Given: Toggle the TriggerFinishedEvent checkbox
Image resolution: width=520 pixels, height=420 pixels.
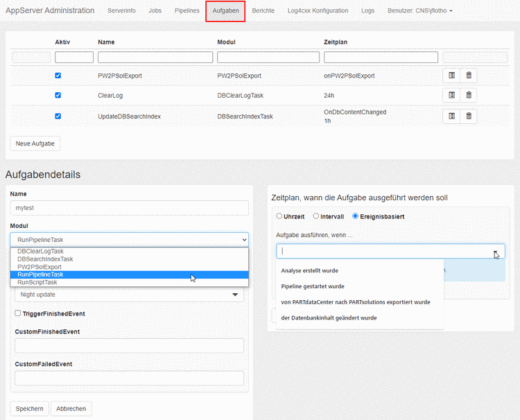Looking at the screenshot, I should click(x=18, y=314).
